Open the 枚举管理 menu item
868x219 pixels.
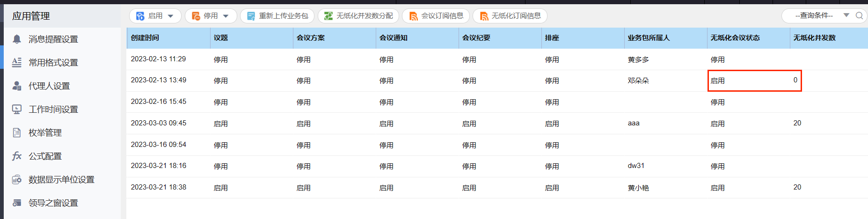[45, 132]
